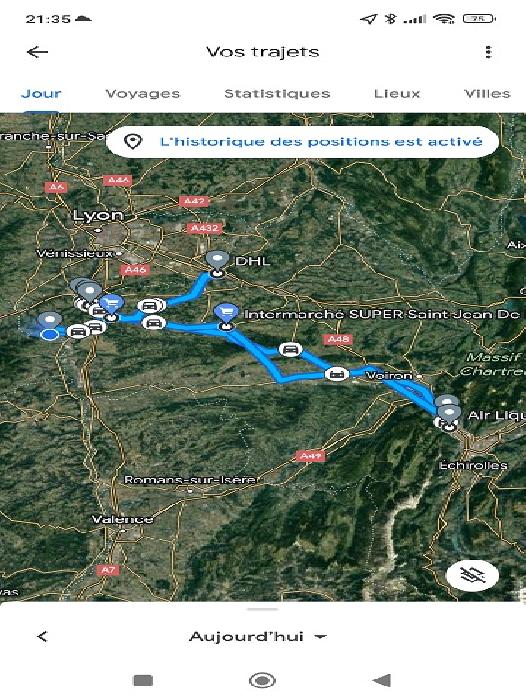Tap the blue current location dot
This screenshot has height=700, width=526.
pyautogui.click(x=49, y=334)
